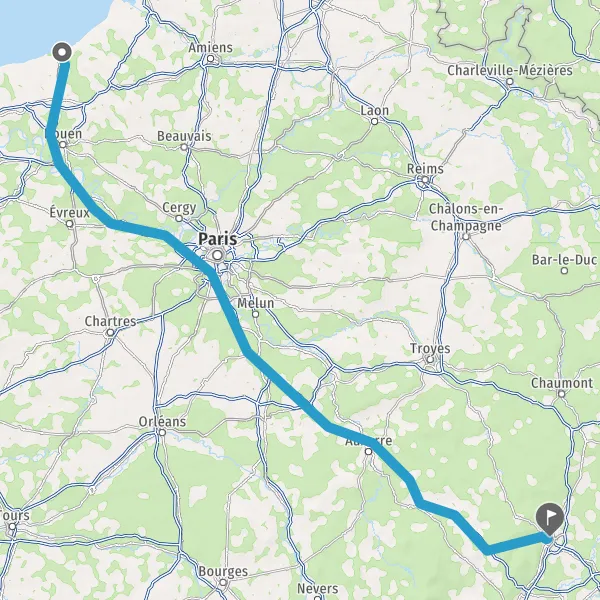The height and width of the screenshot is (600, 600).
Task: Click the Nevers city label
Action: click(318, 588)
